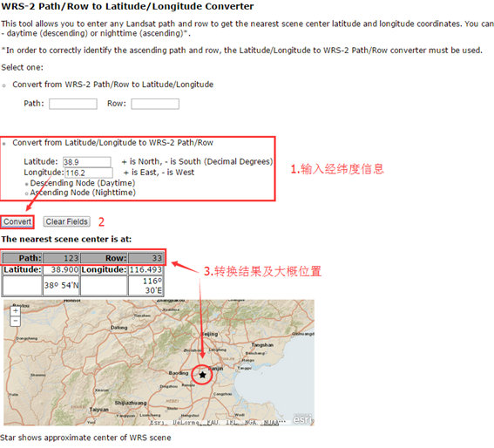Click the Row result cell showing 33
This screenshot has height=448, width=494.
point(145,258)
